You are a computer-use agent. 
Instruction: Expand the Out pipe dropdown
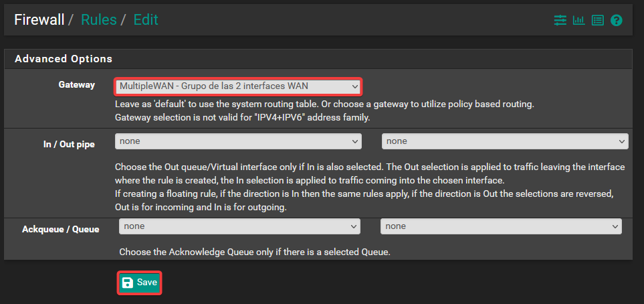(x=504, y=141)
